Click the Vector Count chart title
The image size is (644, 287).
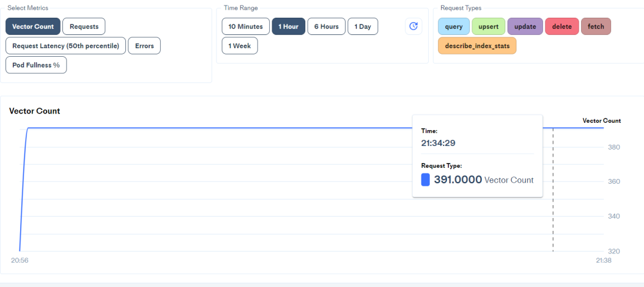point(34,111)
